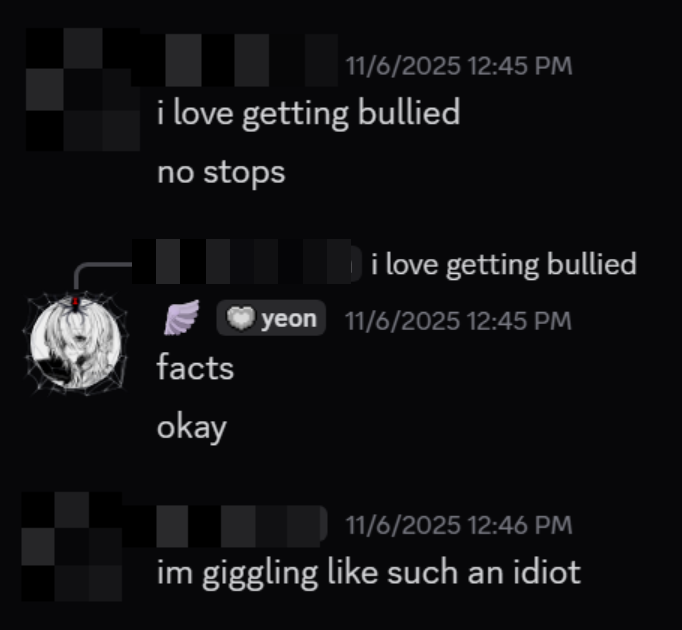Click the first 11/6/2025 12:45 PM timestamp
Screen dimensions: 682x630
click(459, 66)
